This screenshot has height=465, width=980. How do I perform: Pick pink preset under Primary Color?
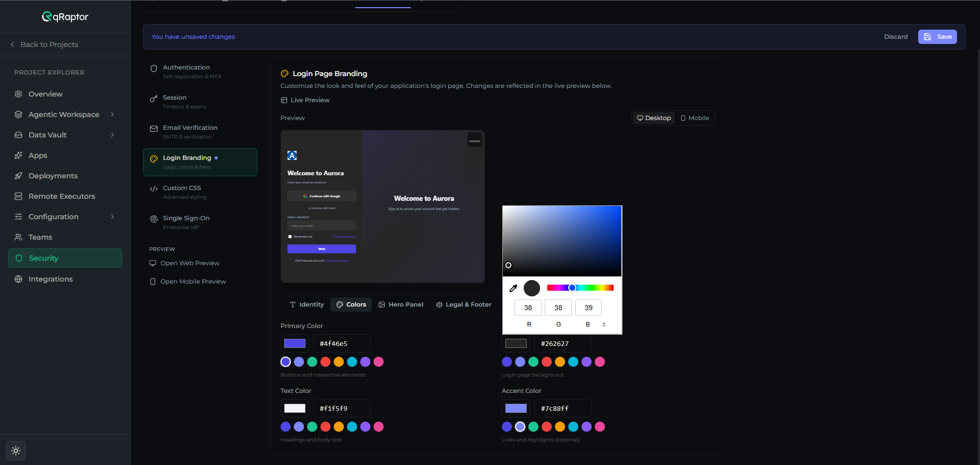379,362
